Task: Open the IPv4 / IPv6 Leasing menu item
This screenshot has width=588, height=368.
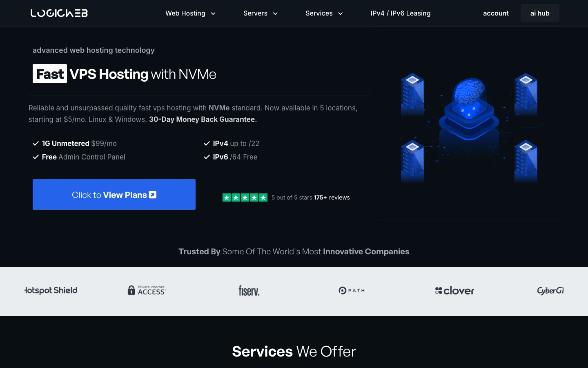Action: click(401, 13)
